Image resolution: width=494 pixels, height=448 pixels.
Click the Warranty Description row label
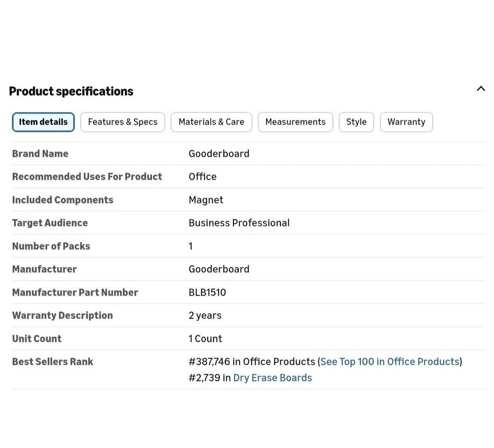tap(62, 315)
